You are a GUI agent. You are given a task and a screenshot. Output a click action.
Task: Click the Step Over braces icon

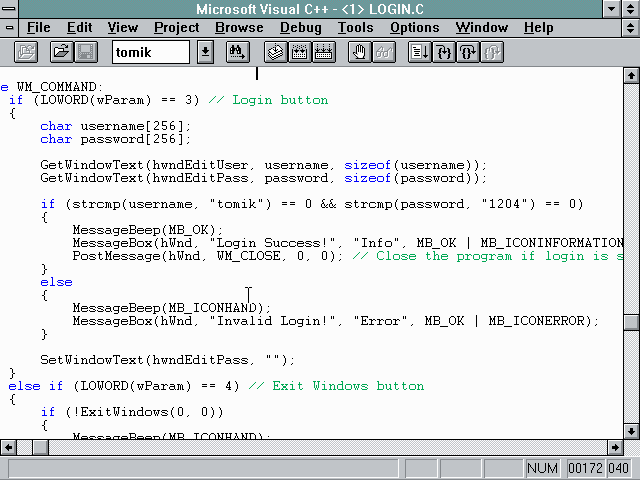point(468,52)
